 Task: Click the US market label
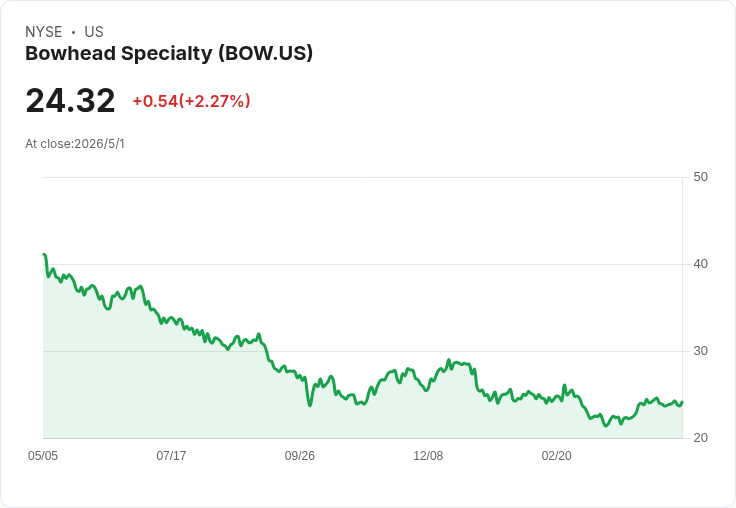(x=94, y=32)
